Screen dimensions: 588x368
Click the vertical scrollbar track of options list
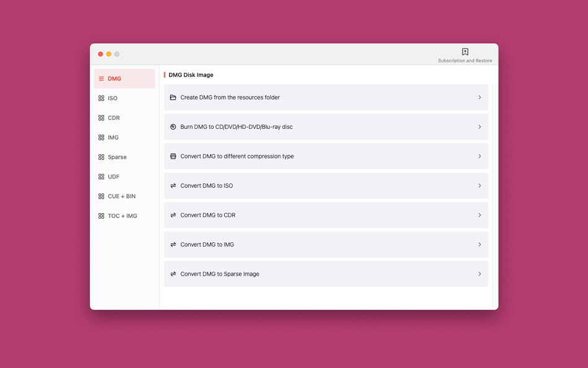494,196
